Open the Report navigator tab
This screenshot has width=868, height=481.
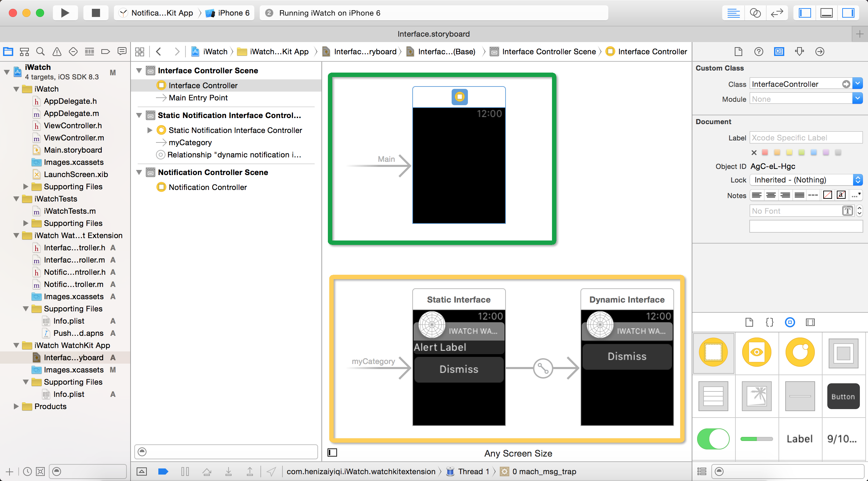[122, 52]
